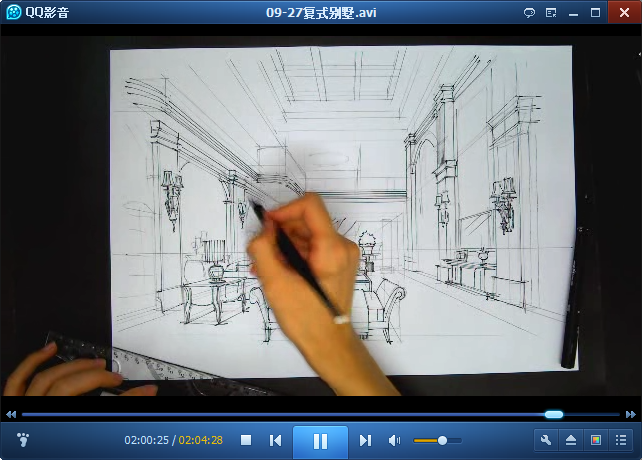Click the eject open-file button
This screenshot has height=460, width=642.
click(x=571, y=440)
